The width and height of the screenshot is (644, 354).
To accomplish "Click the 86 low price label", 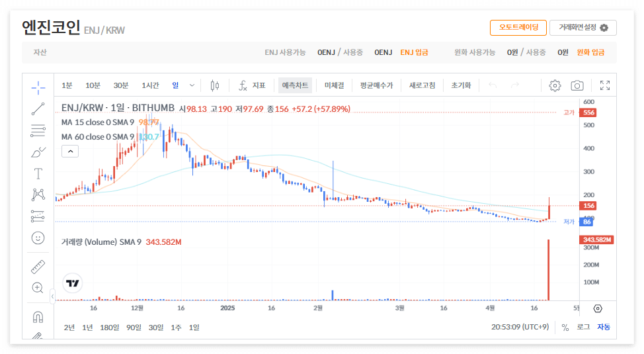I will coord(586,222).
